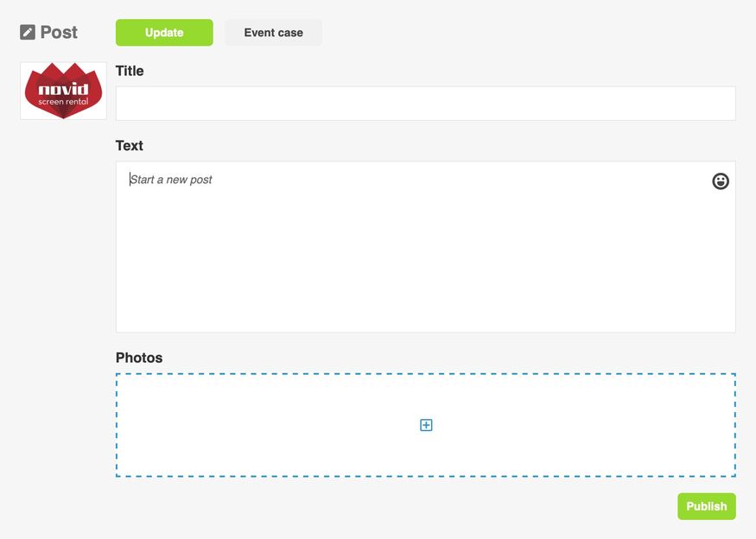Publish the post with Publish button
Image resolution: width=756 pixels, height=539 pixels.
tap(707, 506)
